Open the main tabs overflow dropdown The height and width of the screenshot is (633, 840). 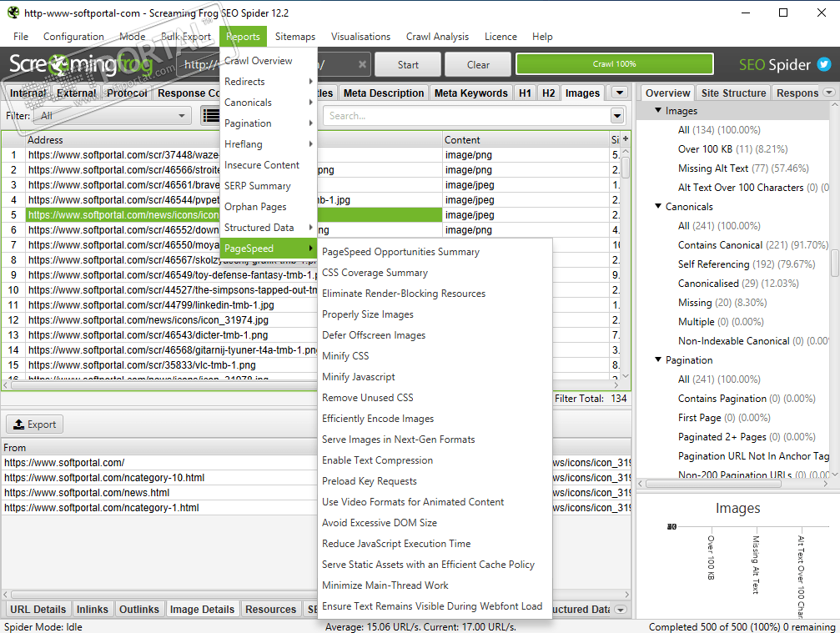click(x=620, y=93)
